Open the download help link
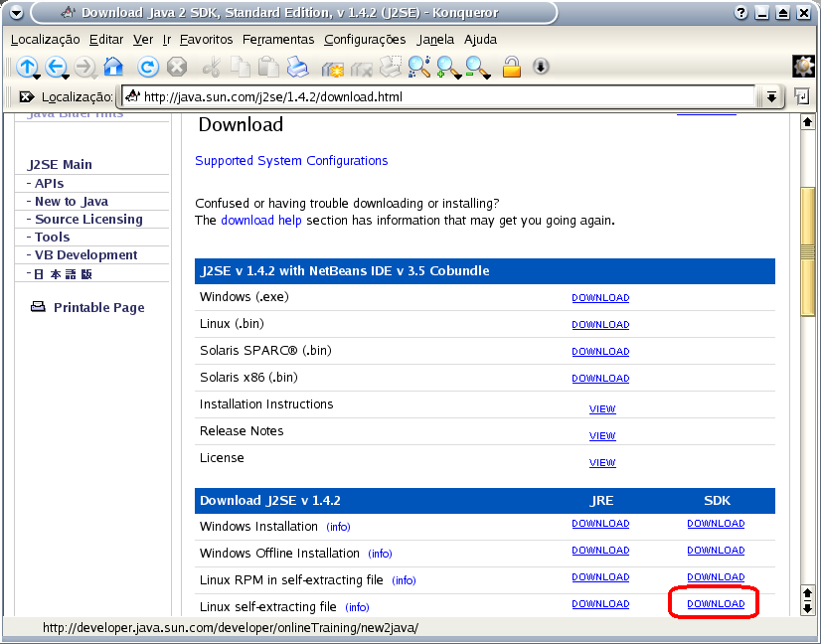This screenshot has height=644, width=821. [261, 221]
